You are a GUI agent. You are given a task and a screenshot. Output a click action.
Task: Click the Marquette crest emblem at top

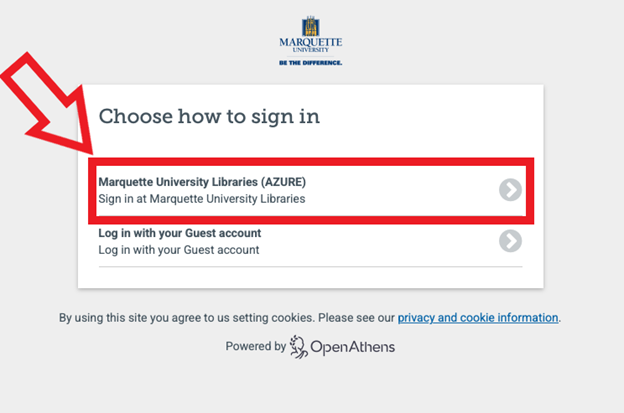click(311, 26)
